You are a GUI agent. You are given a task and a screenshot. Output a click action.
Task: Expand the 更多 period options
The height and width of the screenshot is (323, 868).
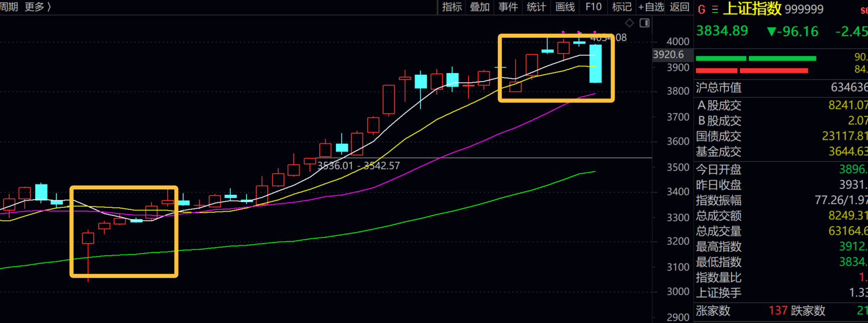click(x=37, y=7)
